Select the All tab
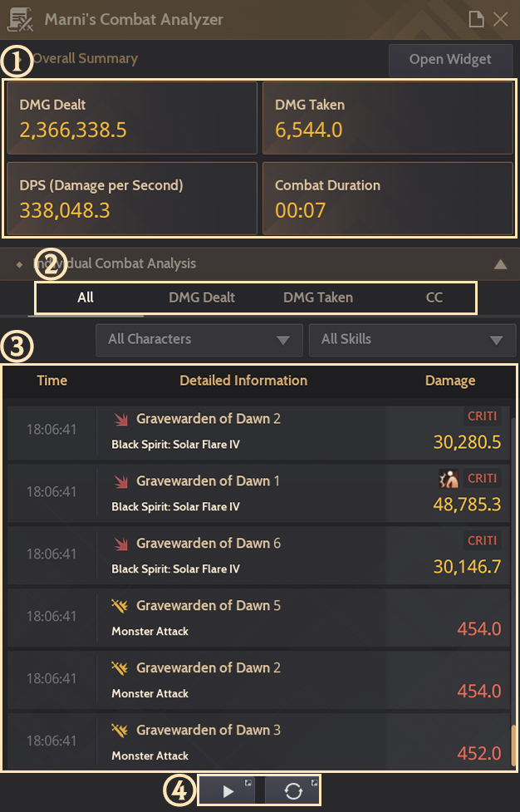Viewport: 520px width, 812px height. pos(86,298)
